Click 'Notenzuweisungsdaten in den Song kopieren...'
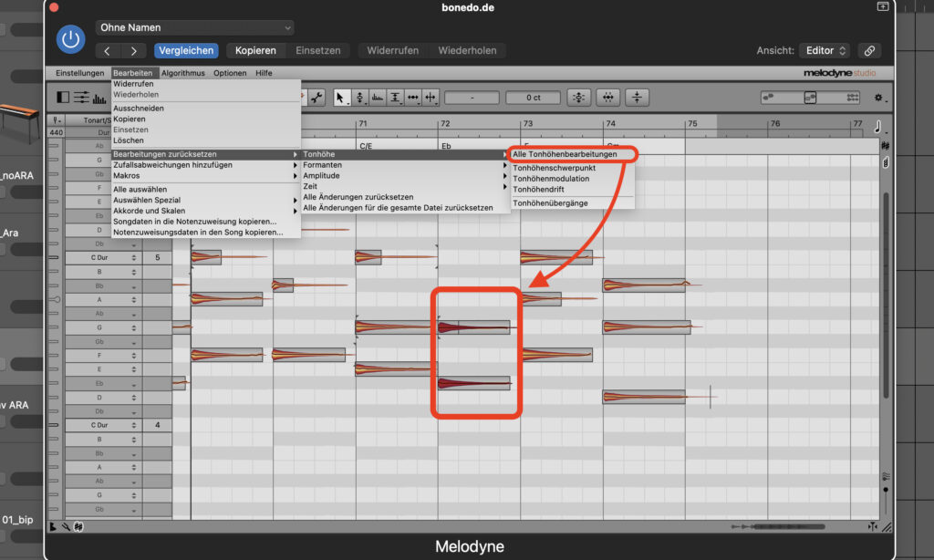This screenshot has width=934, height=560. [x=205, y=233]
